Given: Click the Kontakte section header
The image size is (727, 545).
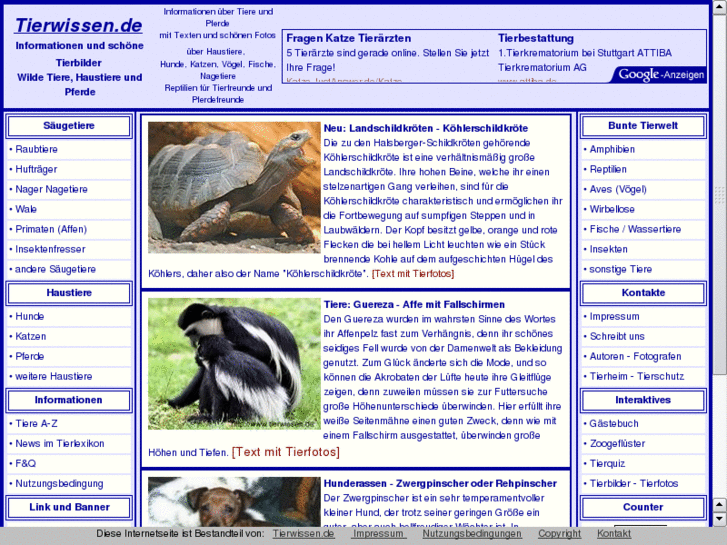Looking at the screenshot, I should 643,293.
